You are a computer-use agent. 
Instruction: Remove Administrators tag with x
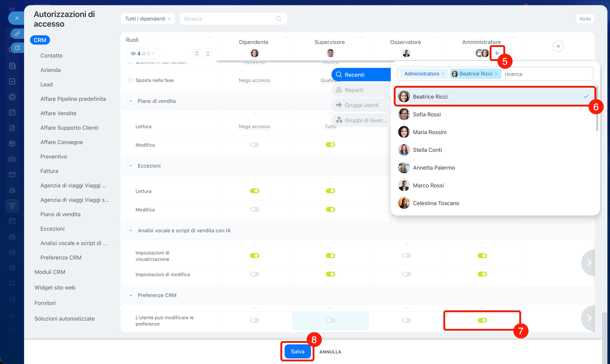pos(443,74)
